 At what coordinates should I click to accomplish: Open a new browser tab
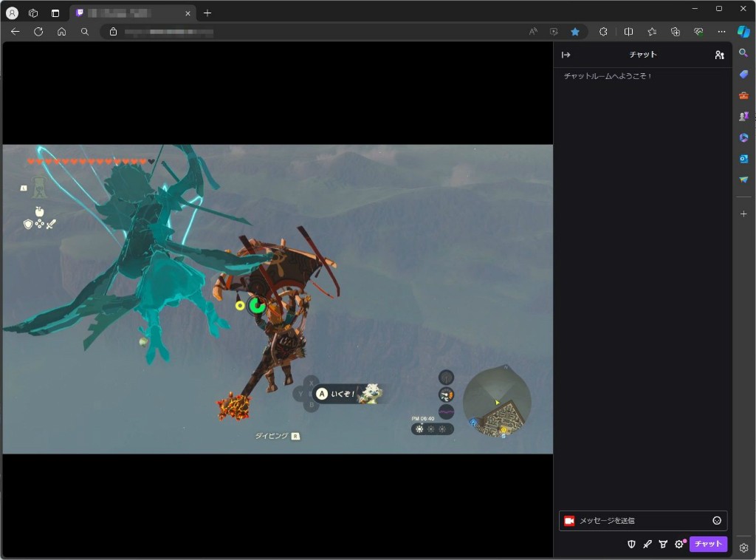pos(207,13)
